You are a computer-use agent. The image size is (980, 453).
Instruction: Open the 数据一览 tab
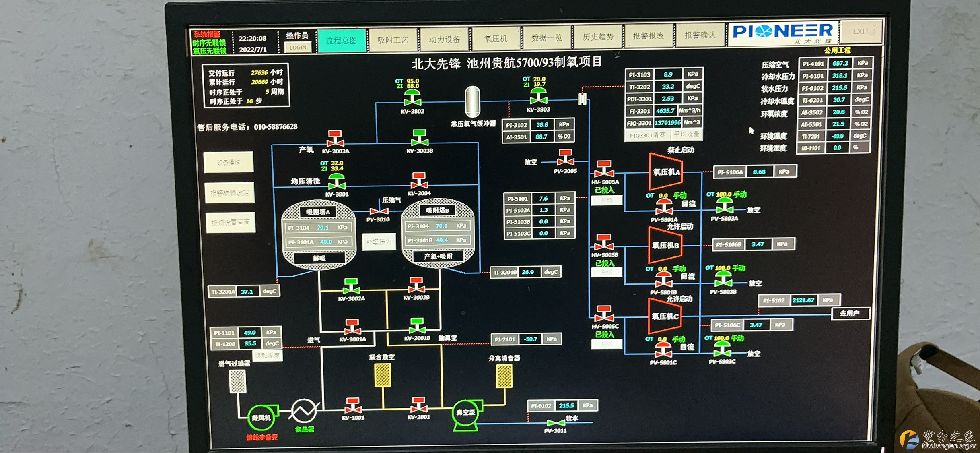[x=547, y=38]
